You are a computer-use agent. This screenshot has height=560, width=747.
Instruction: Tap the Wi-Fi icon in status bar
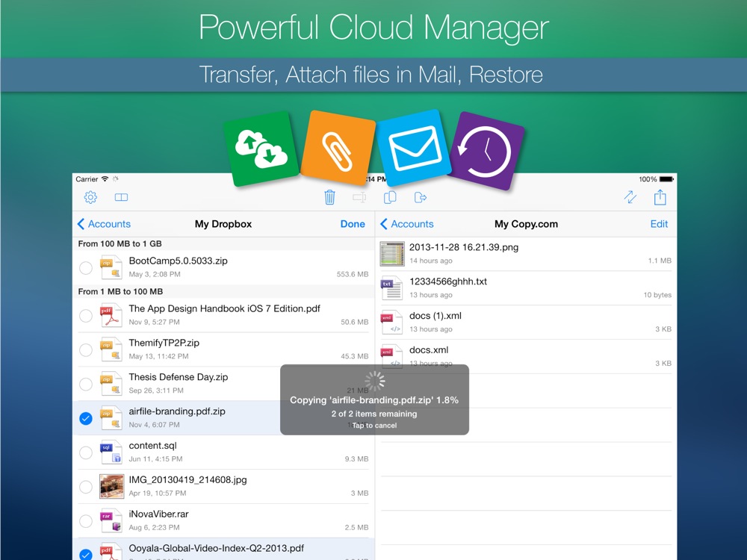pyautogui.click(x=105, y=179)
